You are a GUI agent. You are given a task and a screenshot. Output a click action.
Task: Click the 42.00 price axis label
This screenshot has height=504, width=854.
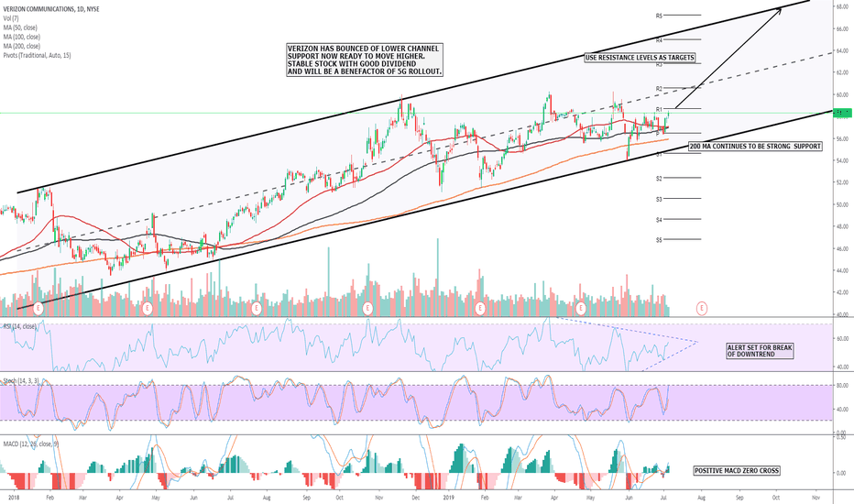[843, 292]
